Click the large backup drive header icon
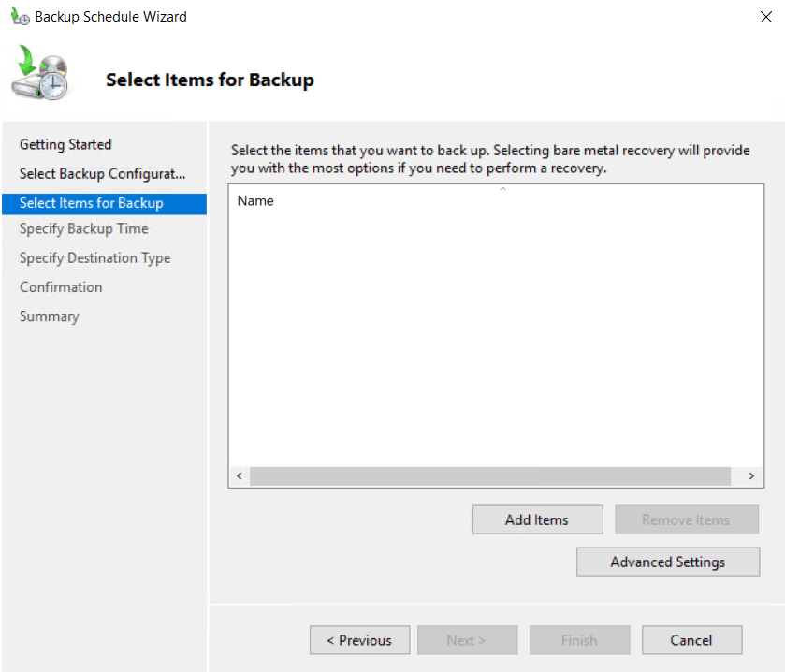This screenshot has width=785, height=672. (40, 77)
